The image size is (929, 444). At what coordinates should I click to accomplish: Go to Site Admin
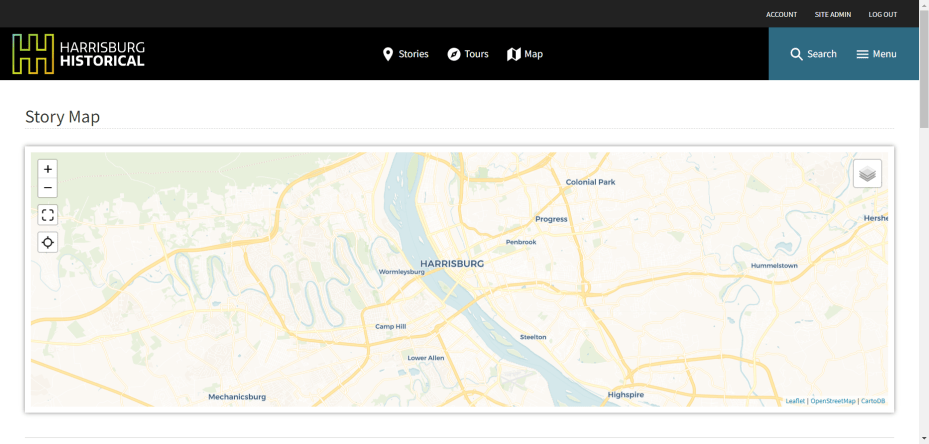(x=832, y=14)
